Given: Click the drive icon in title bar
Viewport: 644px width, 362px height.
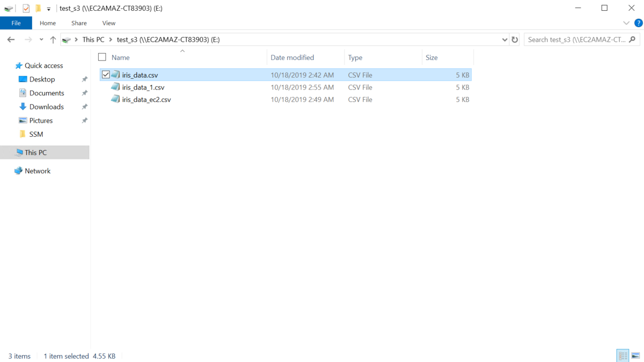Looking at the screenshot, I should coord(9,8).
